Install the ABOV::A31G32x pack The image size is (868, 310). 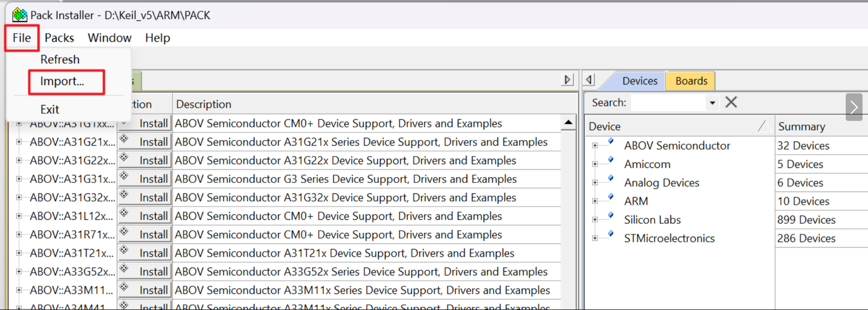pyautogui.click(x=145, y=198)
